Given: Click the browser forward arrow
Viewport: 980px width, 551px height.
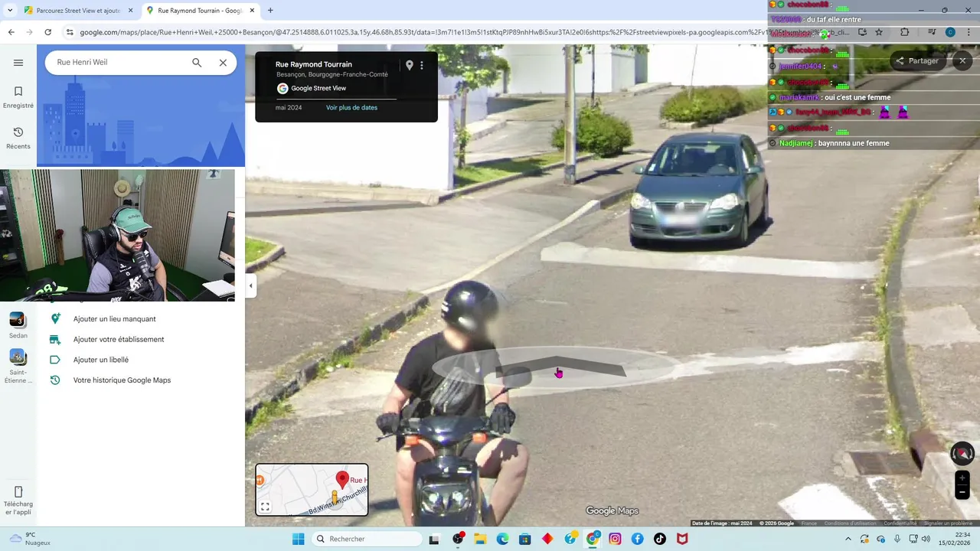Looking at the screenshot, I should tap(29, 32).
